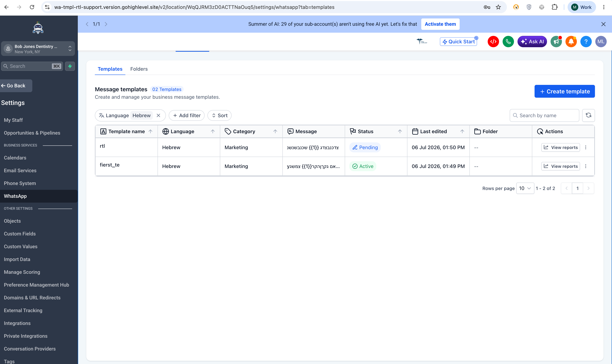The height and width of the screenshot is (364, 612).
Task: Click the Quick Start button
Action: (458, 41)
